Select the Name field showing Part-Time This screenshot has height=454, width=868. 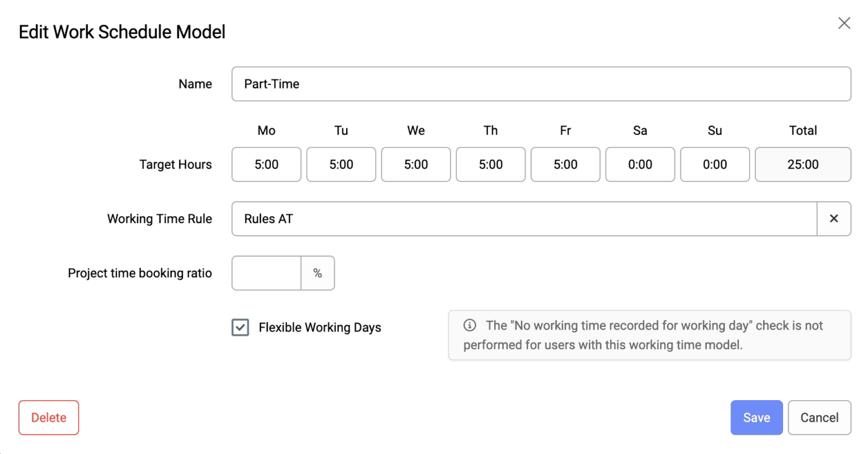[541, 84]
